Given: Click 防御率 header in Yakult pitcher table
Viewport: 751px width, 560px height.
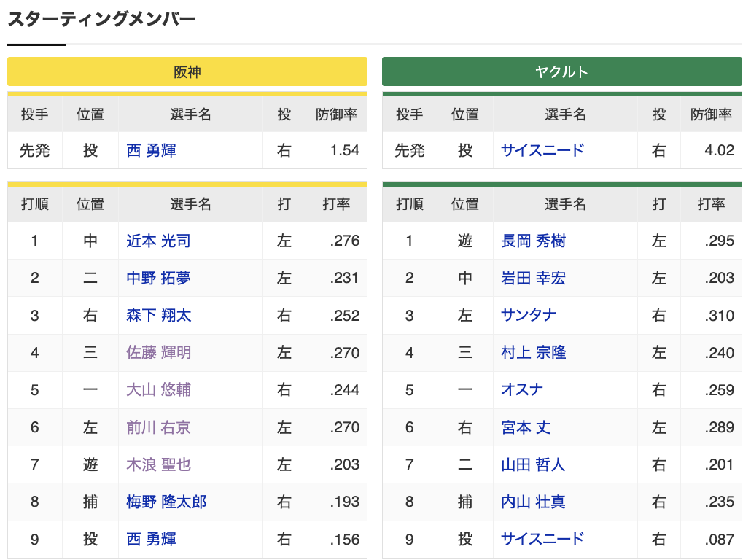Looking at the screenshot, I should pyautogui.click(x=711, y=114).
